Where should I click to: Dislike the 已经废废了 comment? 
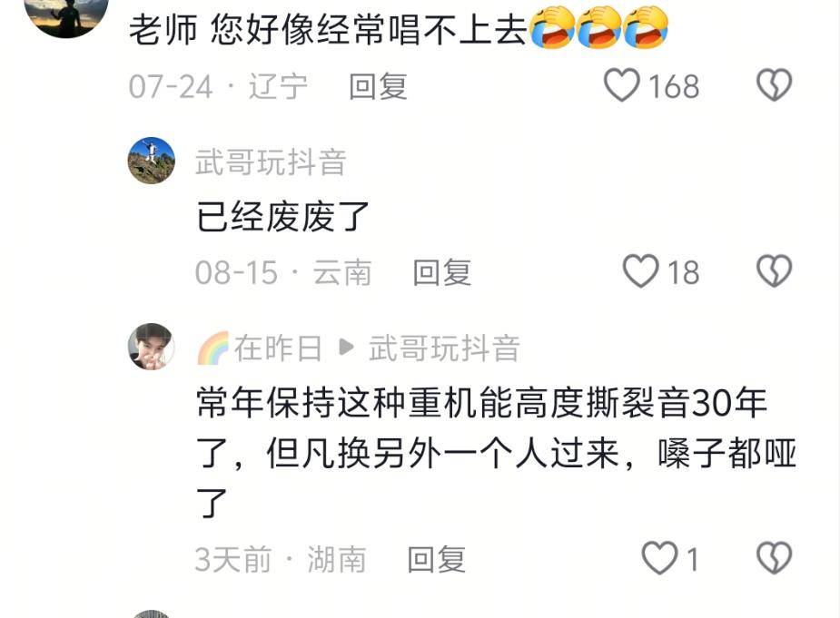[774, 271]
